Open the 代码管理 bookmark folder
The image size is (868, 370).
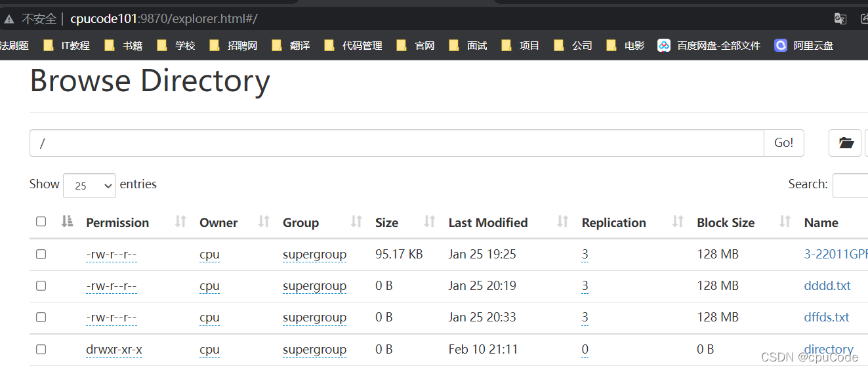(354, 45)
